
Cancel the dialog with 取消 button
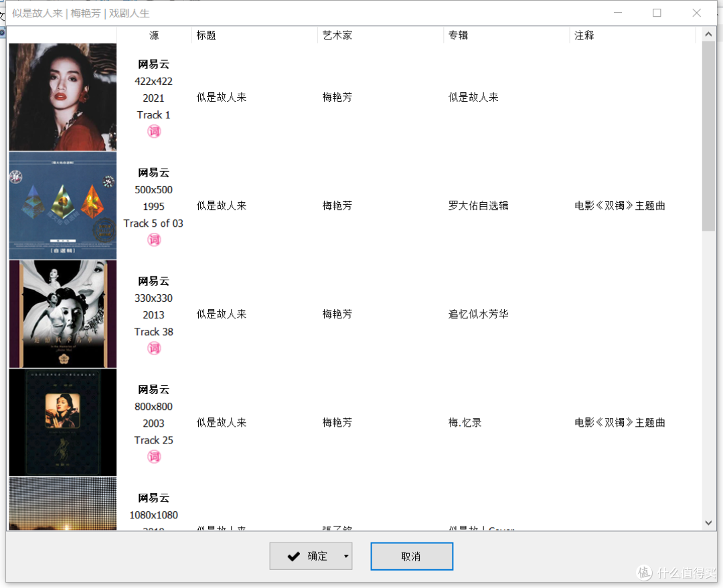[411, 556]
